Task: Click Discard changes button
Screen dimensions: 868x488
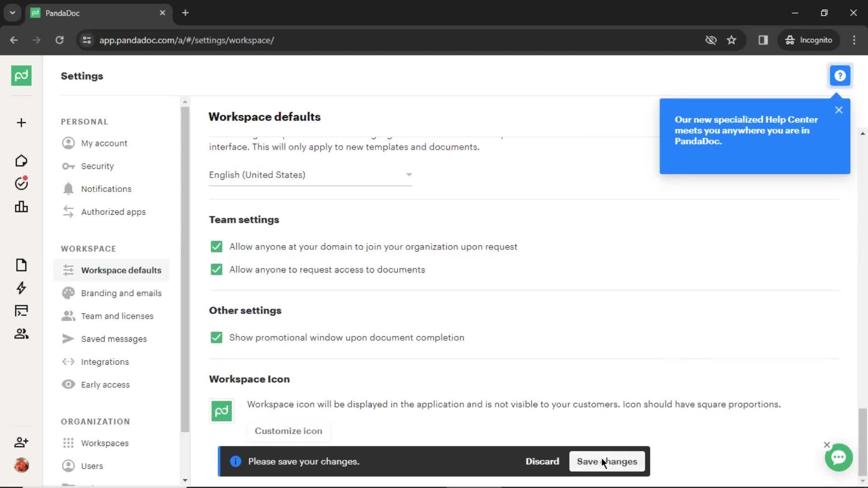Action: (x=542, y=461)
